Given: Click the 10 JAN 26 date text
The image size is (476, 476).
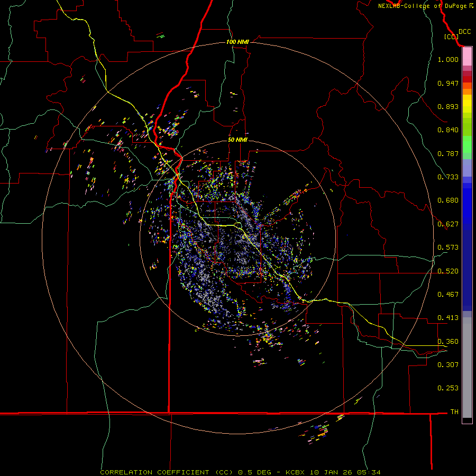Looking at the screenshot, I should coord(330,472).
